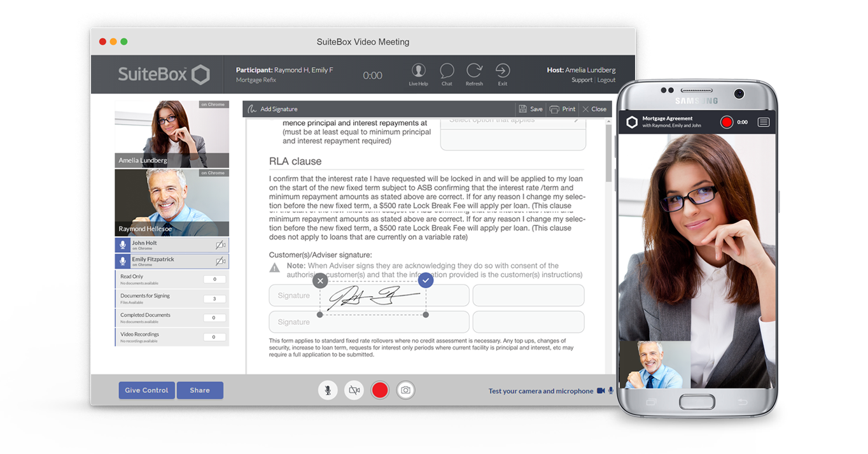The height and width of the screenshot is (454, 868).
Task: Click Host: Amelia Lundberg label
Action: (x=581, y=70)
